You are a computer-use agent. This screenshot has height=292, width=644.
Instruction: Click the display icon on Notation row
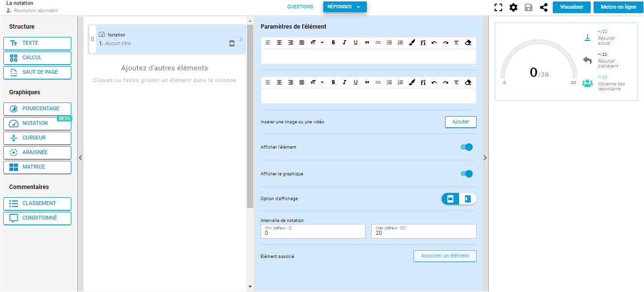click(232, 44)
